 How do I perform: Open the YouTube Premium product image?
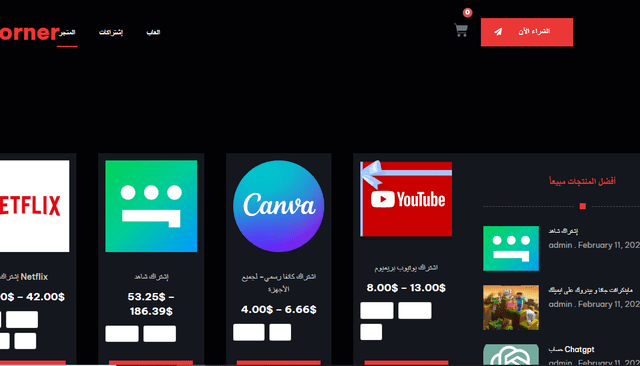click(406, 199)
